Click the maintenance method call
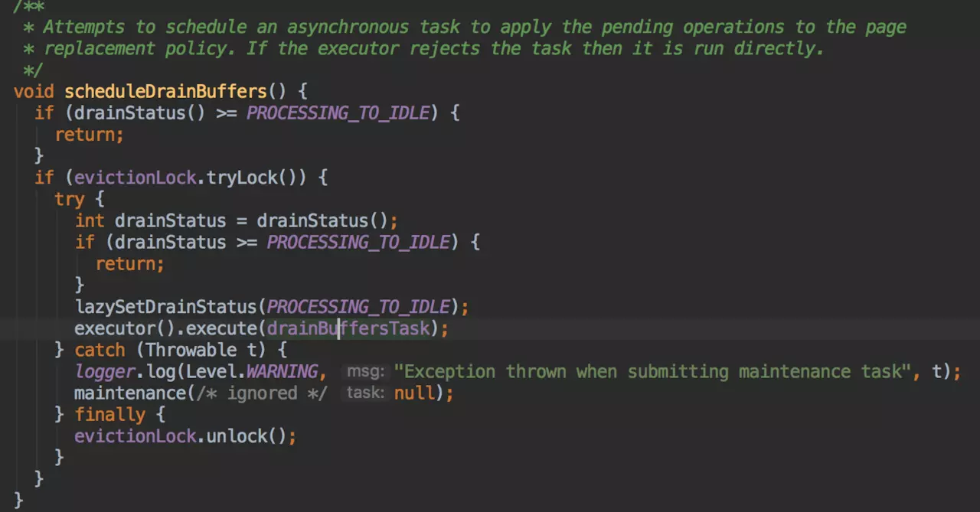980x512 pixels. point(130,393)
